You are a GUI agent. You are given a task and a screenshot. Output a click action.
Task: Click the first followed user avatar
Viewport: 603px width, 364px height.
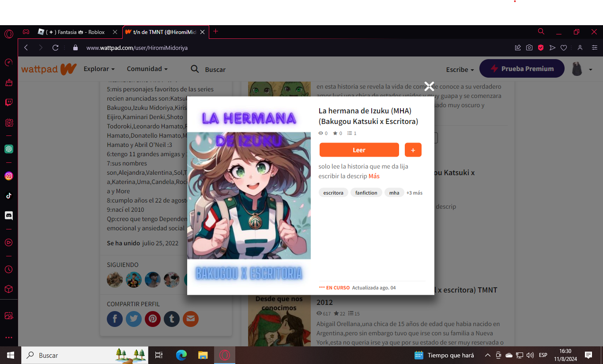(115, 280)
